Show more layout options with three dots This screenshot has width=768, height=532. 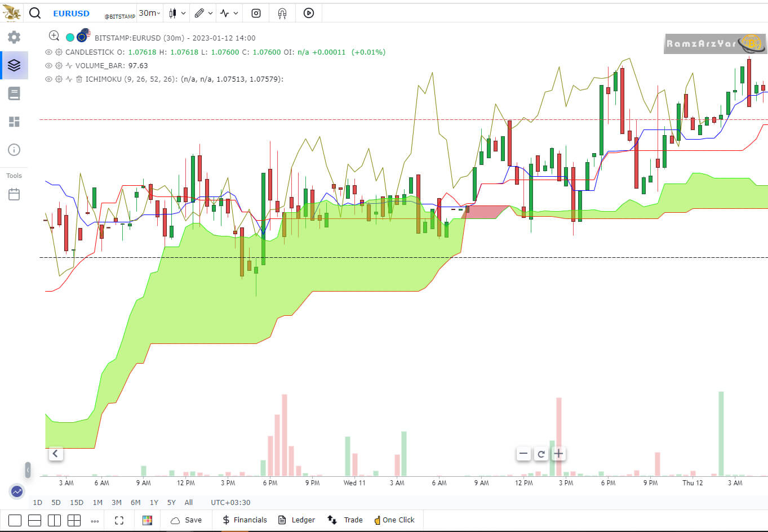[95, 521]
